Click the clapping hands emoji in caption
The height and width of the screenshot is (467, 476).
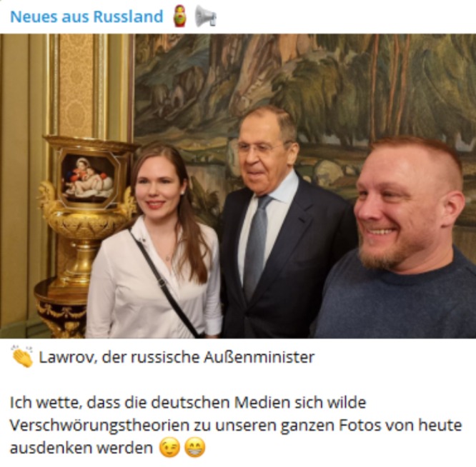click(x=22, y=356)
